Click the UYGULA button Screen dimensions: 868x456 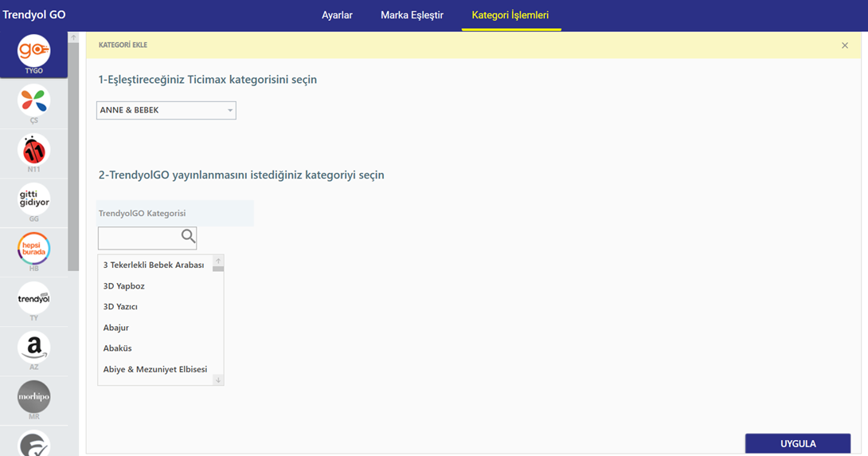pos(798,444)
